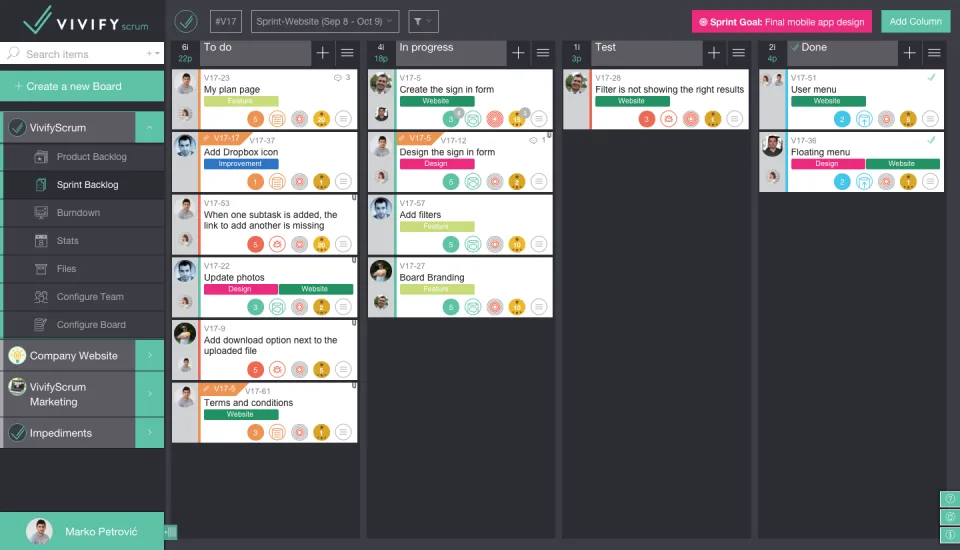Click the VivifyScrum logo
The width and height of the screenshot is (960, 550).
[x=86, y=20]
